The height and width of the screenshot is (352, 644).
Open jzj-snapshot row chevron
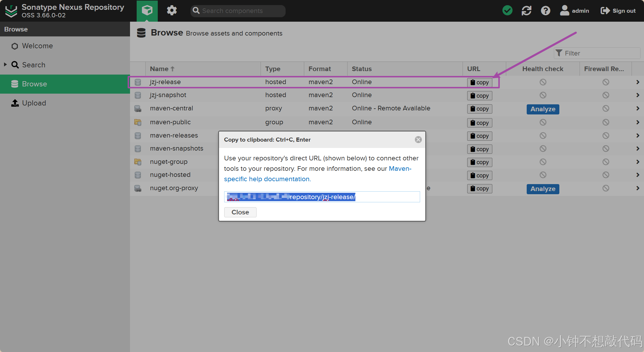tap(638, 95)
